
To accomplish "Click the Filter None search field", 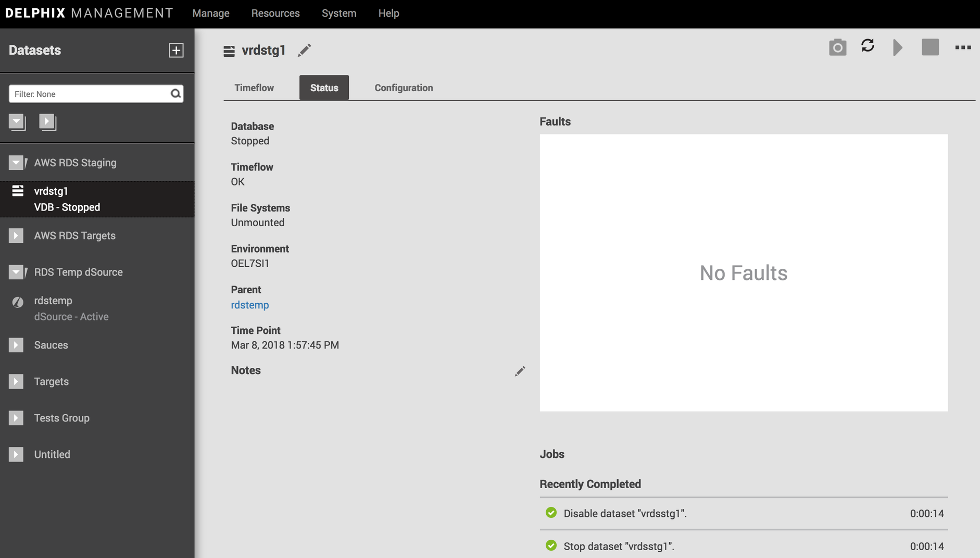I will (x=96, y=94).
